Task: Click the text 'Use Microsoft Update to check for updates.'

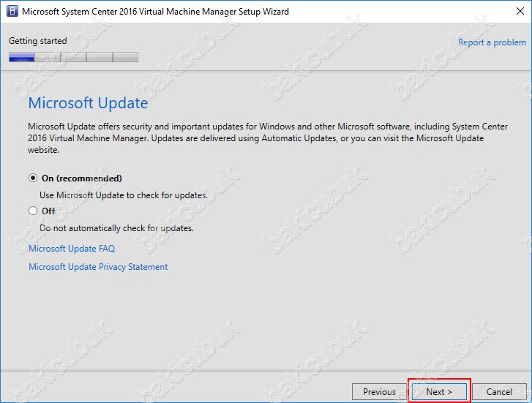Action: 124,195
